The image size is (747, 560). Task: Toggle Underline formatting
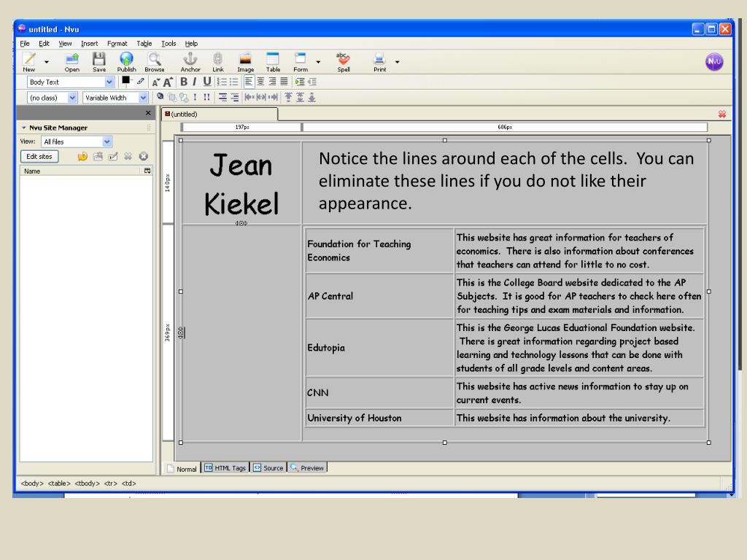(206, 82)
